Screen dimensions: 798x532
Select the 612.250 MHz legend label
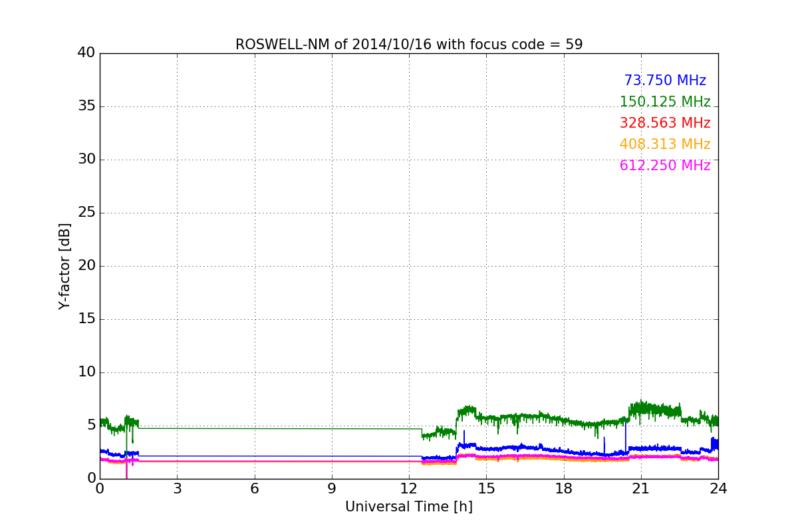click(665, 166)
